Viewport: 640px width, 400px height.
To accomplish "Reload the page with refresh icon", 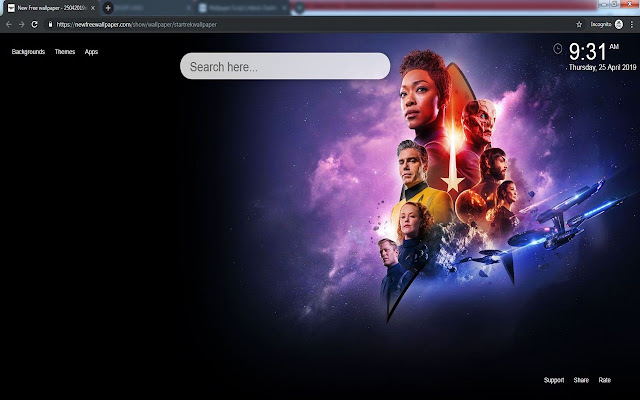I will [x=35, y=24].
